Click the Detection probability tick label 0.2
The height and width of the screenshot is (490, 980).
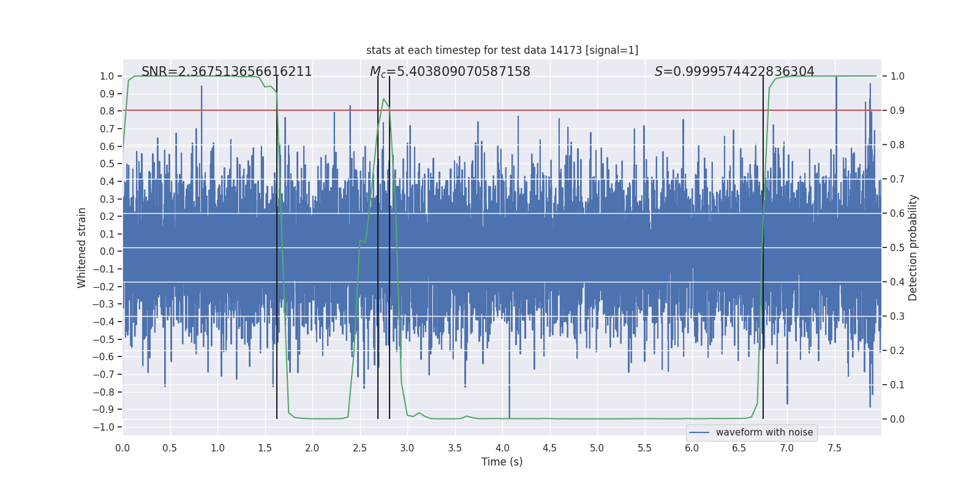pos(897,351)
